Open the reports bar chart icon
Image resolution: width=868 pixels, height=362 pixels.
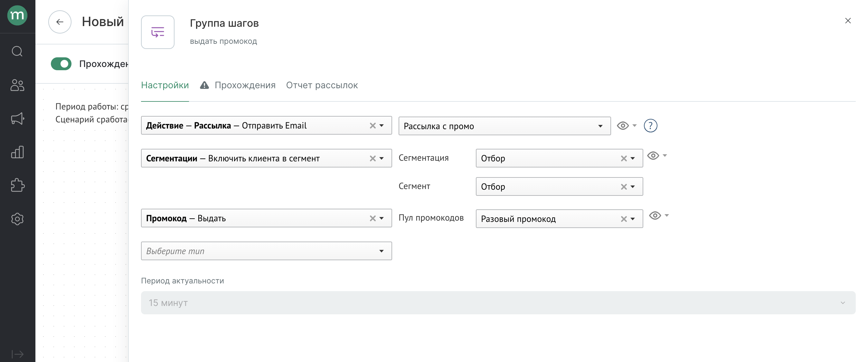tap(17, 152)
